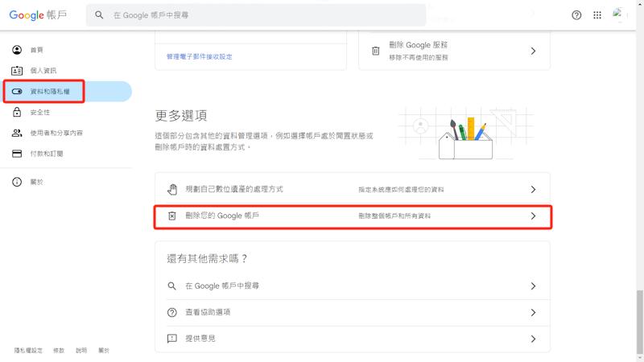This screenshot has height=362, width=644.
Task: Click the Google 帳戶 logo
Action: 38,15
